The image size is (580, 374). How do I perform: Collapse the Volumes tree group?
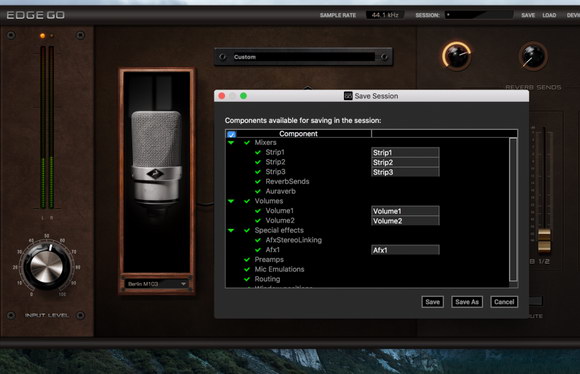[x=231, y=201]
